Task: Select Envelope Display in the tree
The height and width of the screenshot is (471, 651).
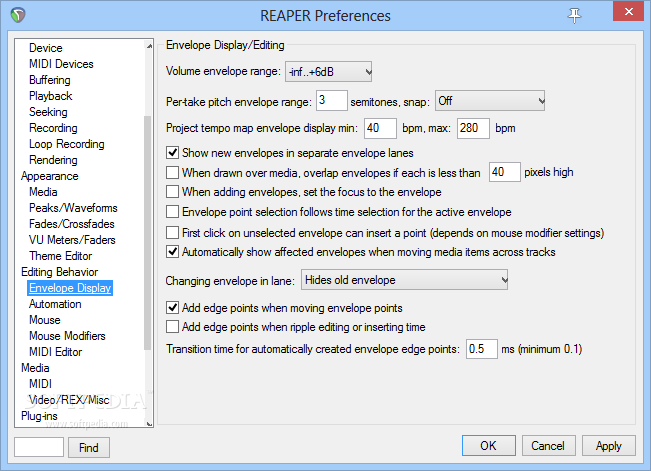Action: (x=70, y=288)
